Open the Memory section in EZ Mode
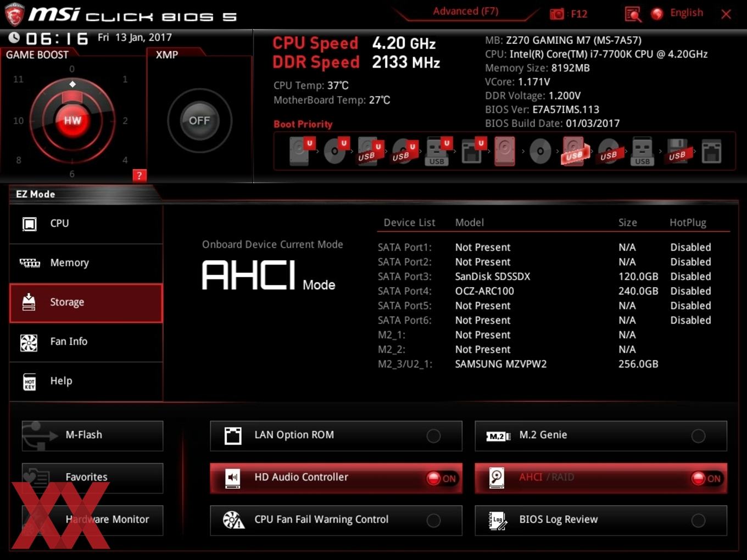Screen dimensions: 747x560 tap(86, 263)
